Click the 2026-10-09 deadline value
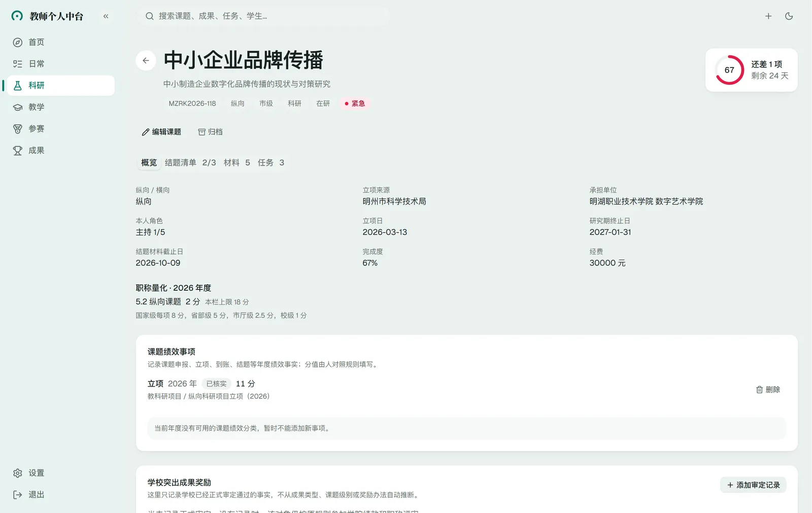 click(158, 263)
